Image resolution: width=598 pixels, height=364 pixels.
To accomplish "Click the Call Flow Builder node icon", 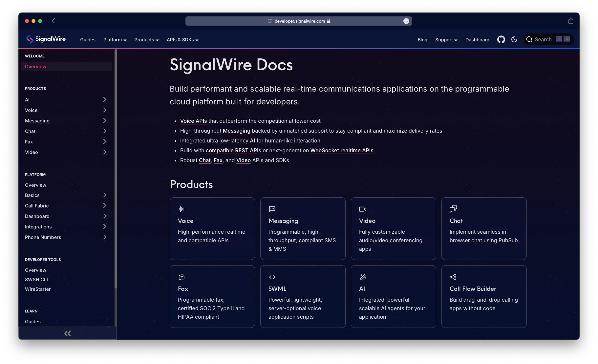I will [x=453, y=277].
